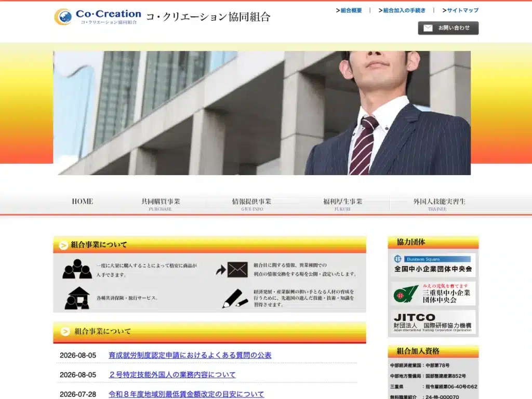Click the arrow bullet in the first 組合事業について header

tap(63, 245)
